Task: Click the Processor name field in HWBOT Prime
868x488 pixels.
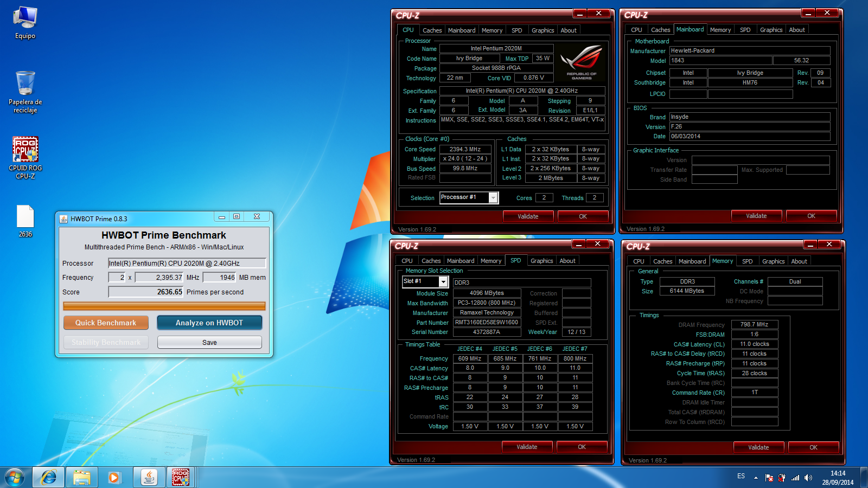Action: [187, 264]
